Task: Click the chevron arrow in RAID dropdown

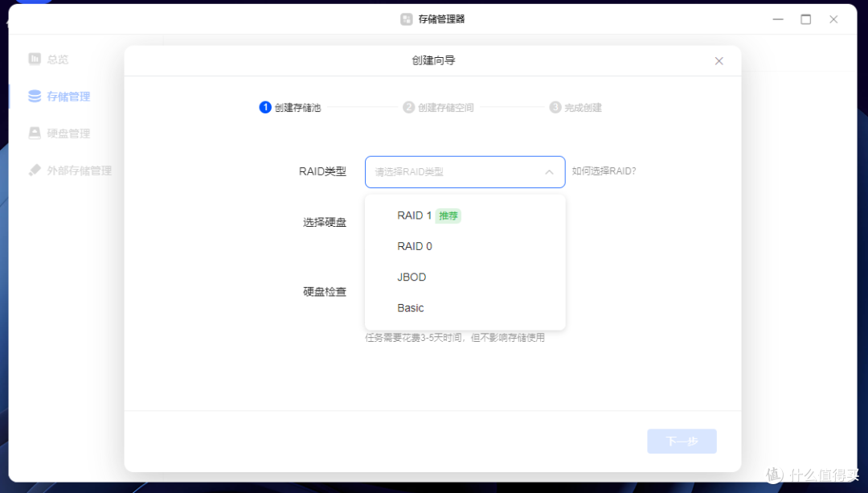Action: [549, 172]
